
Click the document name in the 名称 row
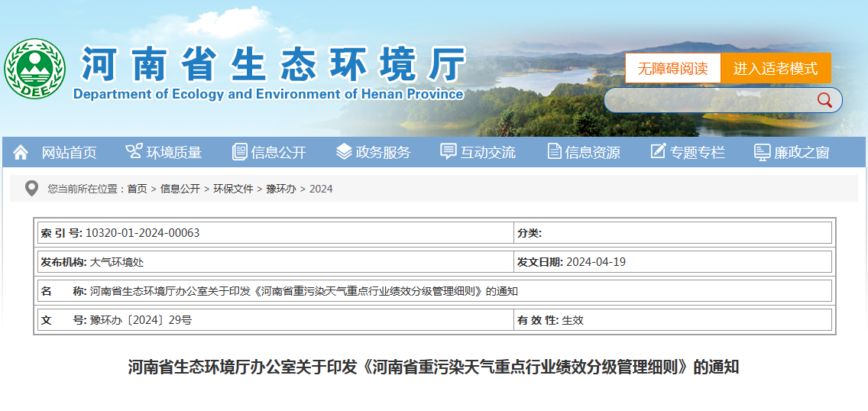(x=304, y=291)
